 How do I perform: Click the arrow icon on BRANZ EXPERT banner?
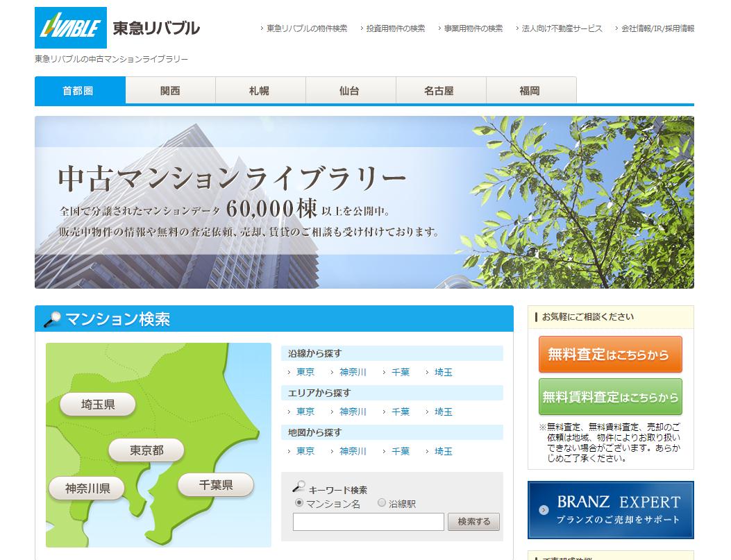coord(543,510)
